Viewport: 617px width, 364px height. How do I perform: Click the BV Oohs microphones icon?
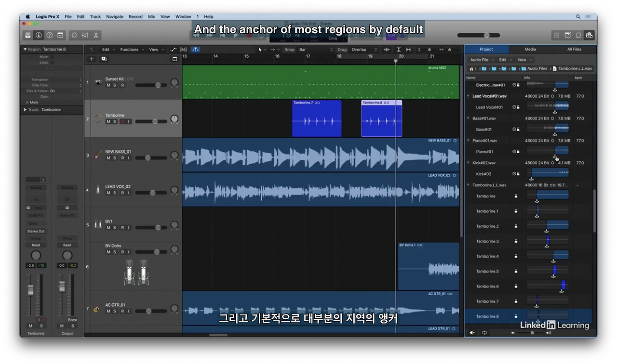pos(136,273)
